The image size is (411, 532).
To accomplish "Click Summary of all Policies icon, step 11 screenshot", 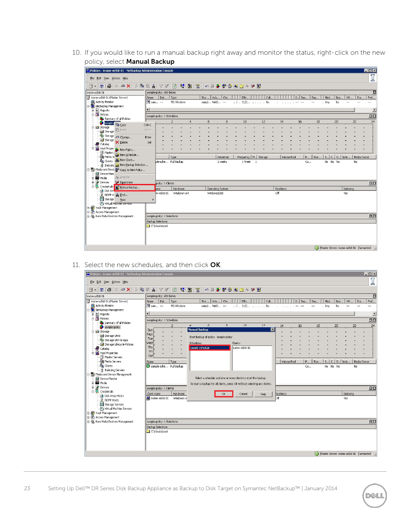I will click(102, 323).
